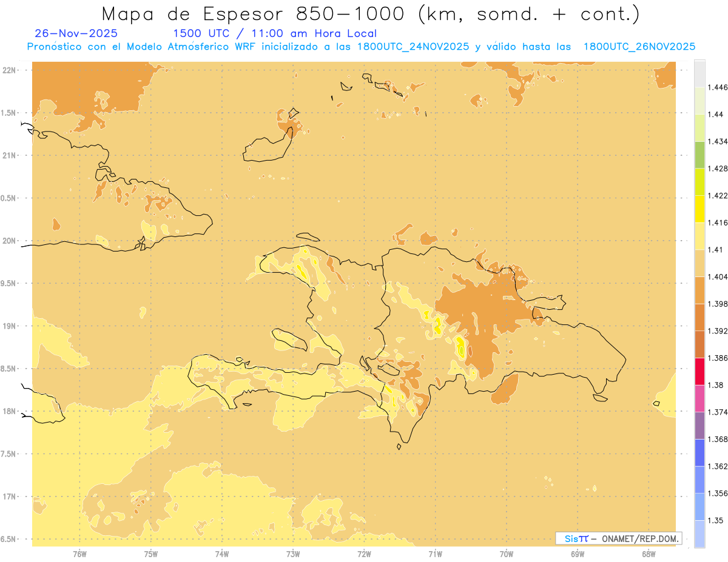Click the 17N latitude label
Screen dimensions: 728x562
[x=9, y=497]
